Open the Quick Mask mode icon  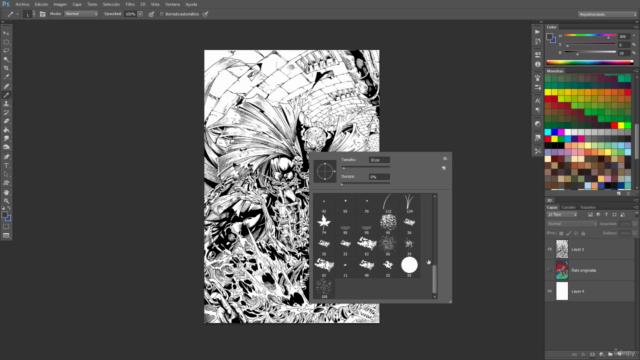pos(6,227)
